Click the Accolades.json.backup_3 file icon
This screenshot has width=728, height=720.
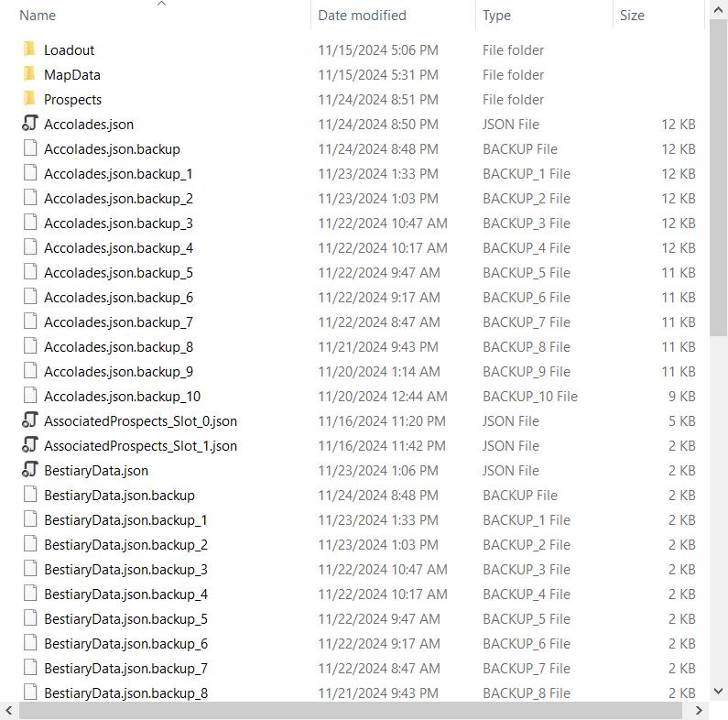[x=30, y=222]
